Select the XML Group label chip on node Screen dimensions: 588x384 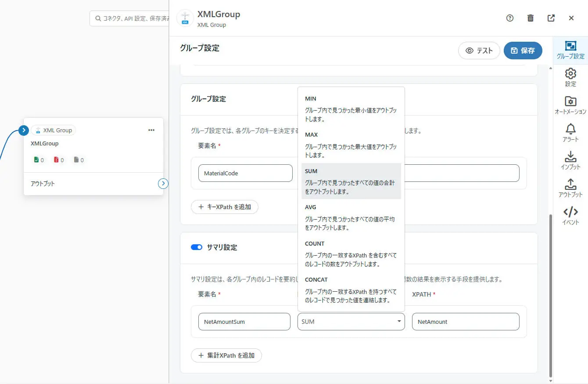[x=54, y=130]
